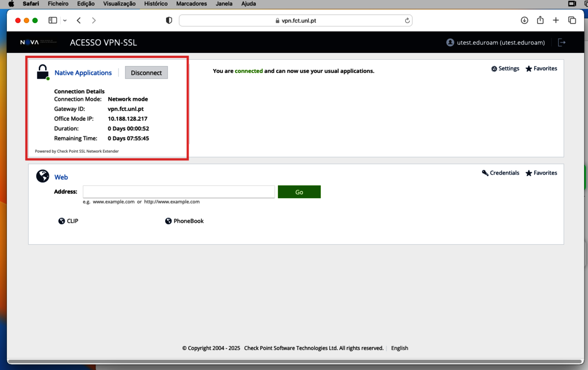Open Favorites in the Web panel
Screen dimensions: 588x370
click(541, 173)
